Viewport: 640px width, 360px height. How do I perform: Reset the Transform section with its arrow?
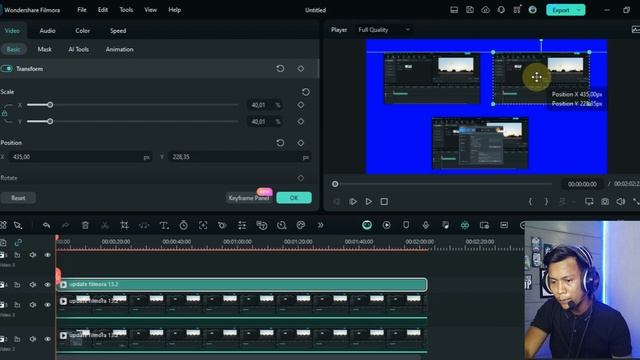point(280,69)
